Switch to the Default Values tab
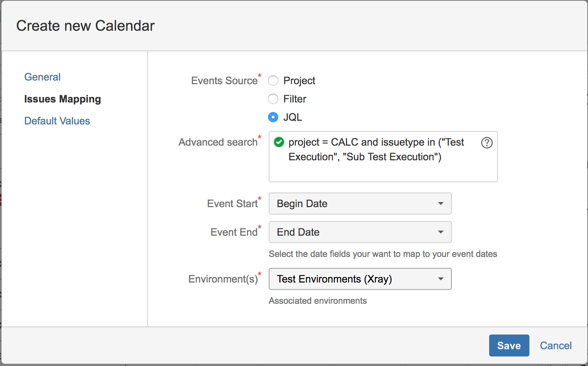588x366 pixels. pyautogui.click(x=57, y=121)
